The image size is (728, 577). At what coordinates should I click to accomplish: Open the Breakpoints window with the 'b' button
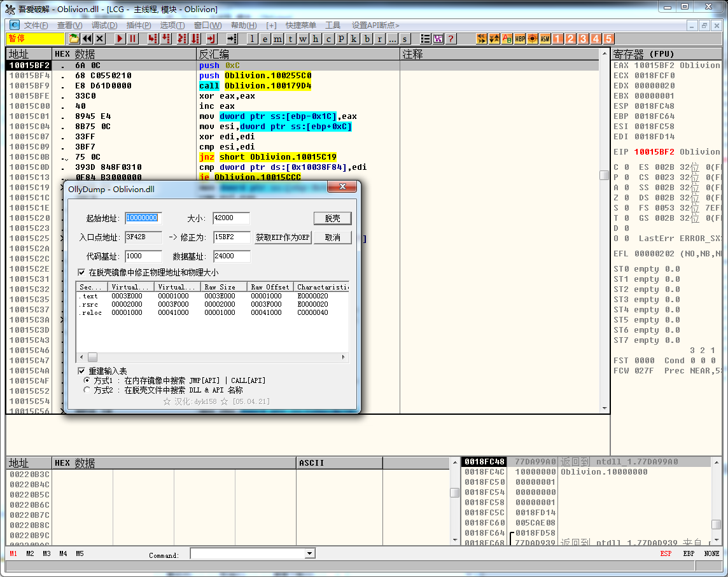coord(367,39)
